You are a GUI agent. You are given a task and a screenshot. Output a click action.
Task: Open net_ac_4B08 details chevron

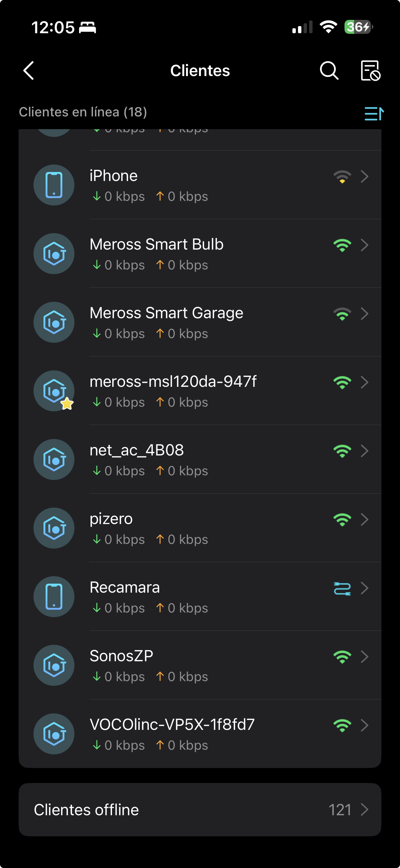pyautogui.click(x=365, y=451)
